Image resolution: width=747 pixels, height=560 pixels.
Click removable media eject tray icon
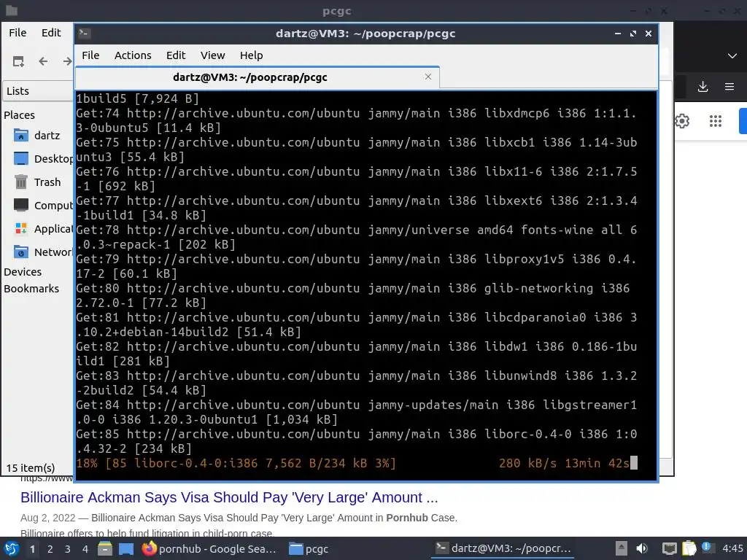click(621, 548)
